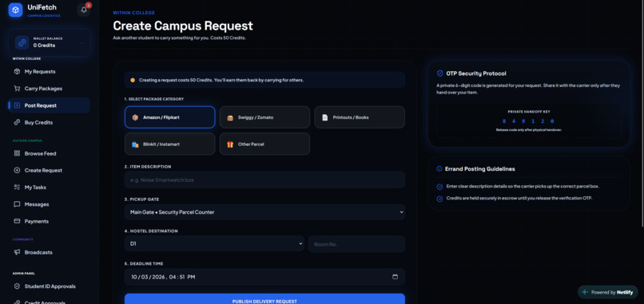Click the Browse Feed grid icon
The width and height of the screenshot is (644, 304).
[17, 153]
